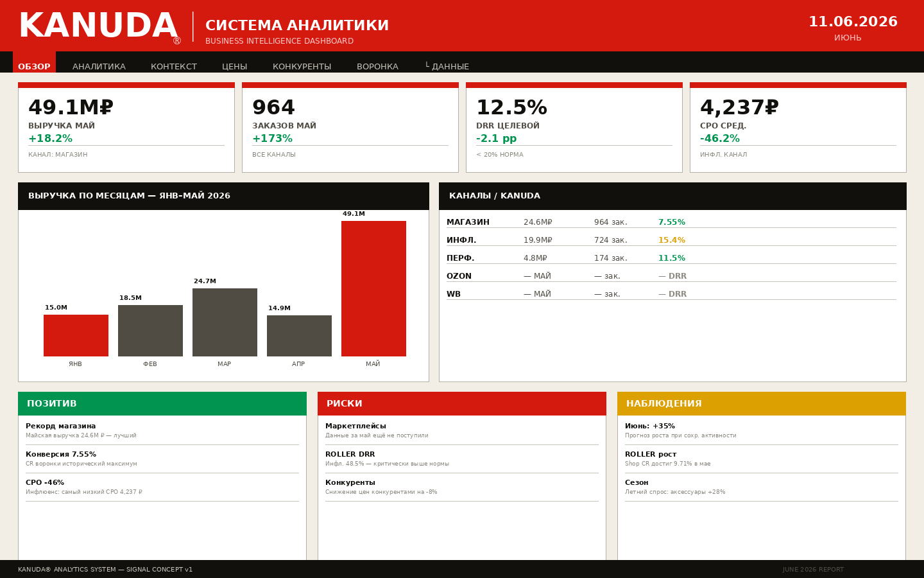The height and width of the screenshot is (578, 924).
Task: Open the ЦЕНЫ tab
Action: click(x=235, y=67)
